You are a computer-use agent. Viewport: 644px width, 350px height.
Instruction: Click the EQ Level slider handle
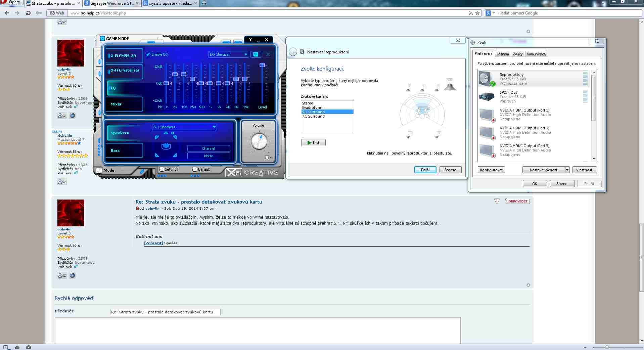pos(262,65)
